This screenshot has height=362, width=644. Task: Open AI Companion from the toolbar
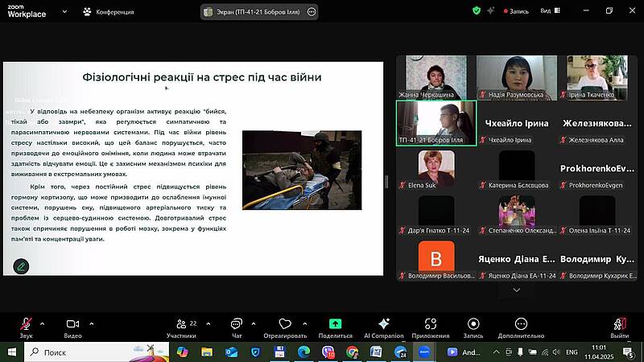[383, 324]
